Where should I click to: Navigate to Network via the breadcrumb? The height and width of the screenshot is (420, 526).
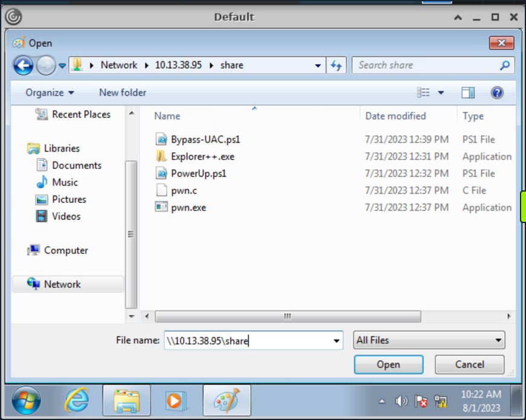tap(119, 65)
